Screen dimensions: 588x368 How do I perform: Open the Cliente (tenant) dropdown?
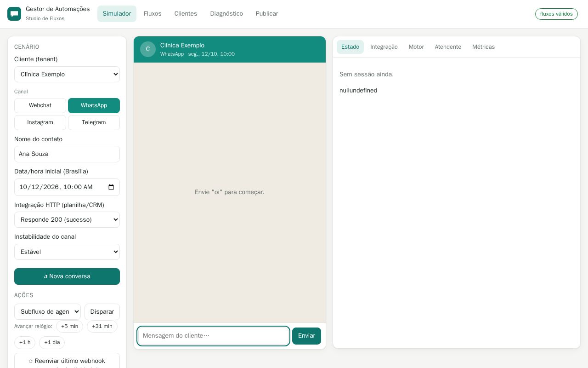pyautogui.click(x=67, y=75)
